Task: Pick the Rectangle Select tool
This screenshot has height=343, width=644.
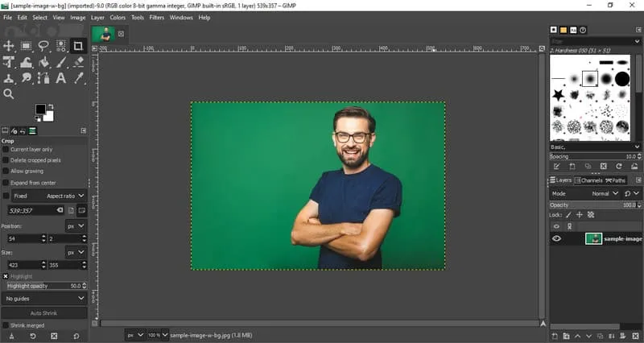Action: (x=27, y=46)
